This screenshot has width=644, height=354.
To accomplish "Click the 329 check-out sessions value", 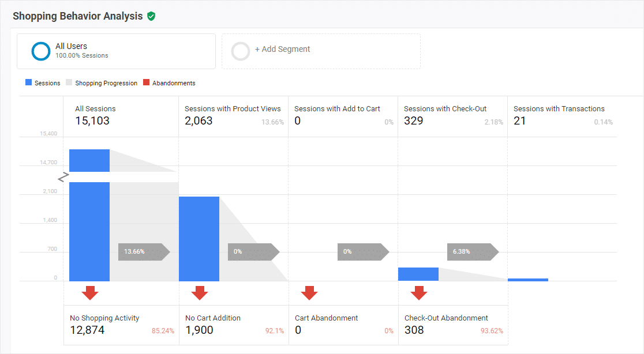I will click(414, 121).
